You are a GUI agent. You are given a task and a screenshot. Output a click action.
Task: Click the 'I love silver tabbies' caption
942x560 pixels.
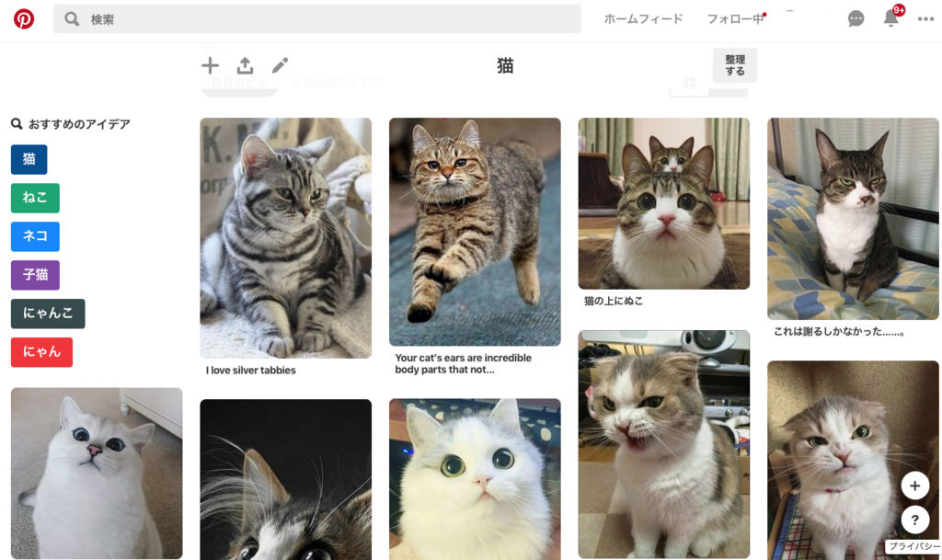coord(250,371)
